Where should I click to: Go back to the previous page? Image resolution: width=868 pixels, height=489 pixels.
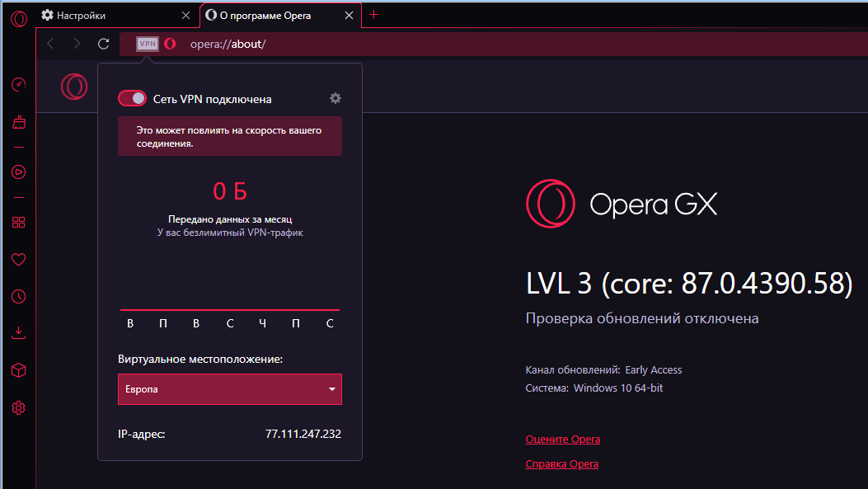click(50, 44)
